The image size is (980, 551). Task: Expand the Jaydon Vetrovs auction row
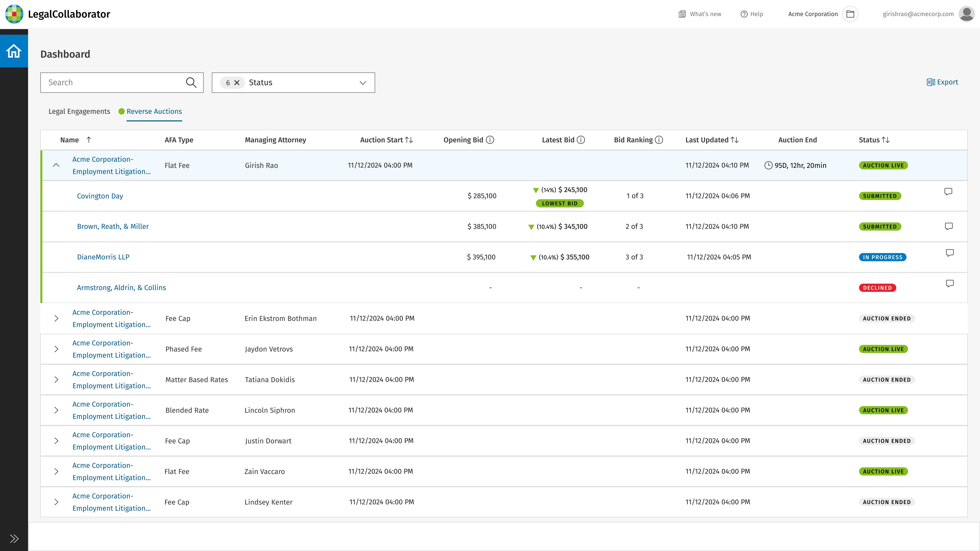(56, 349)
